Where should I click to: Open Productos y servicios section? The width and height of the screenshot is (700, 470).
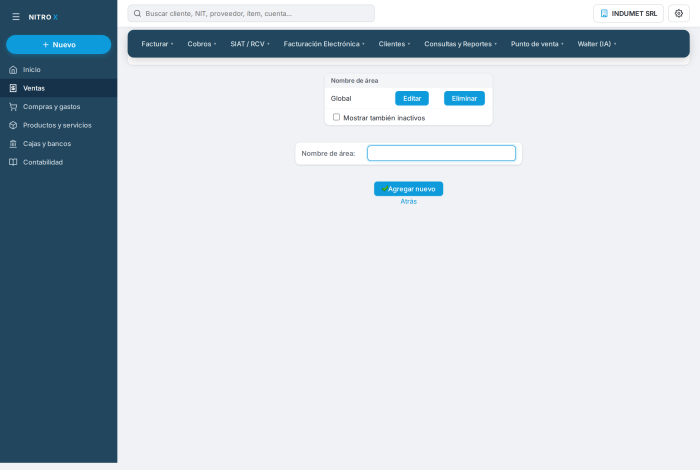pos(58,125)
